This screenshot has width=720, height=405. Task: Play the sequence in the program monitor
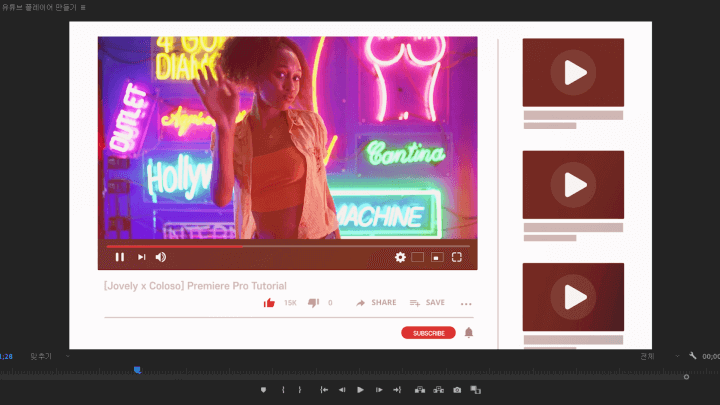click(x=360, y=390)
